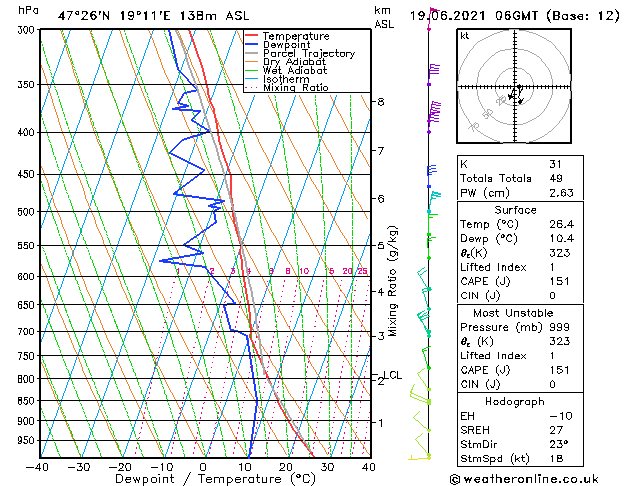Click the 'LCL' marker label

tap(393, 375)
